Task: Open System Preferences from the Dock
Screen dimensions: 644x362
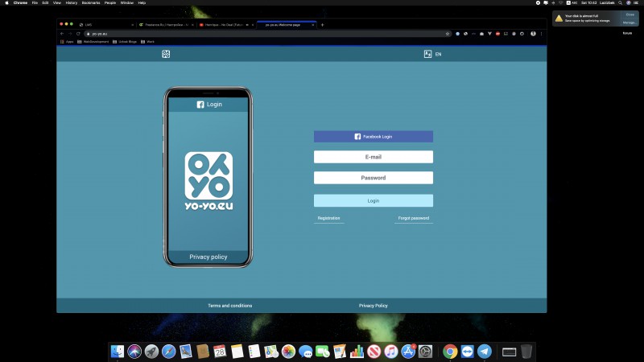Action: pos(425,352)
